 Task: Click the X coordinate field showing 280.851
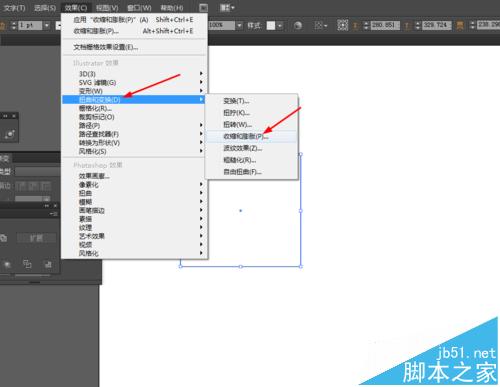(385, 25)
